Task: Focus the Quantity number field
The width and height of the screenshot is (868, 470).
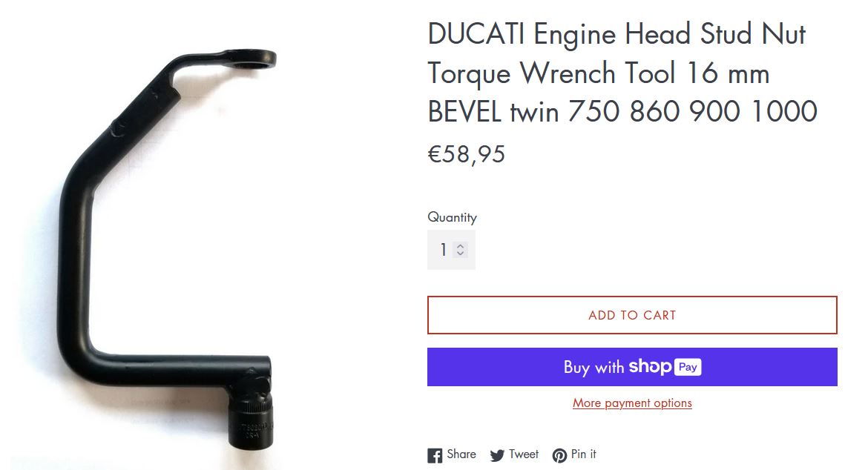Action: (x=451, y=250)
